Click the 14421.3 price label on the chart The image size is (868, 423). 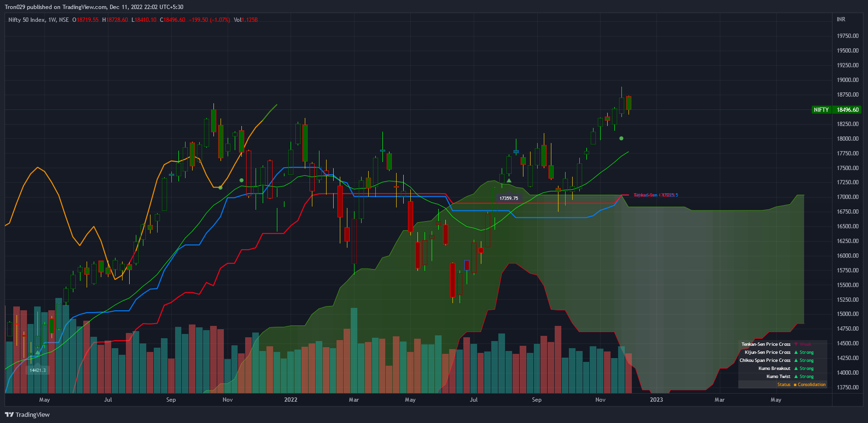(37, 370)
